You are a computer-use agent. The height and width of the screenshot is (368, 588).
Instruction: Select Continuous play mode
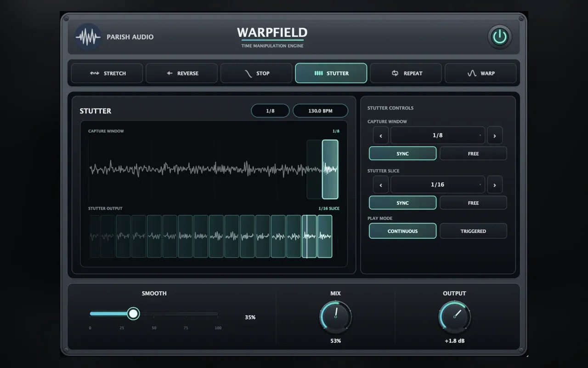tap(403, 231)
